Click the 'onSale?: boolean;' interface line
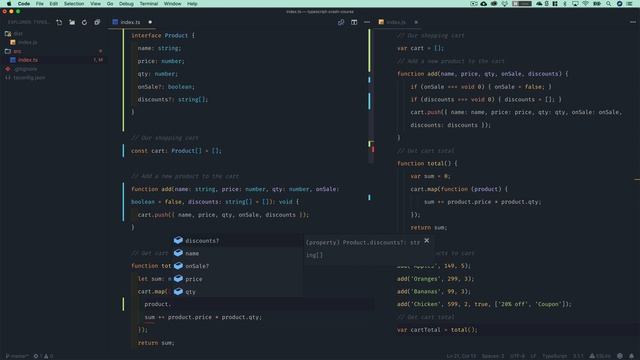This screenshot has width=640, height=360. [166, 87]
